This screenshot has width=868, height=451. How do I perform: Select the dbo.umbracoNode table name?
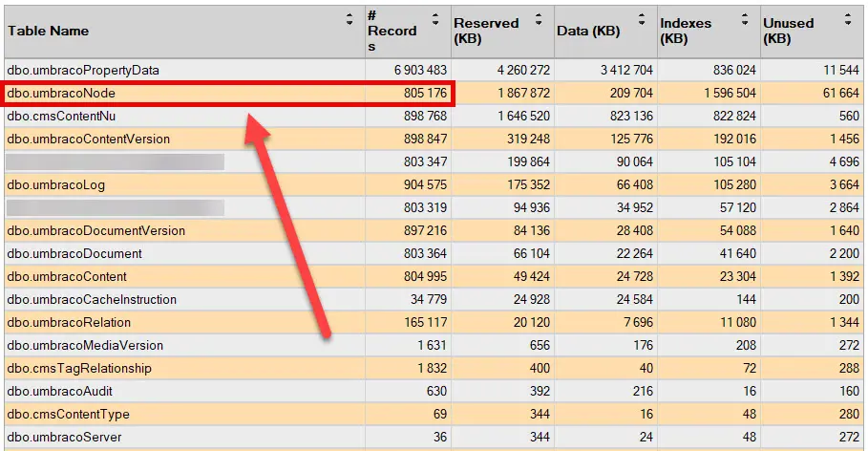(61, 93)
